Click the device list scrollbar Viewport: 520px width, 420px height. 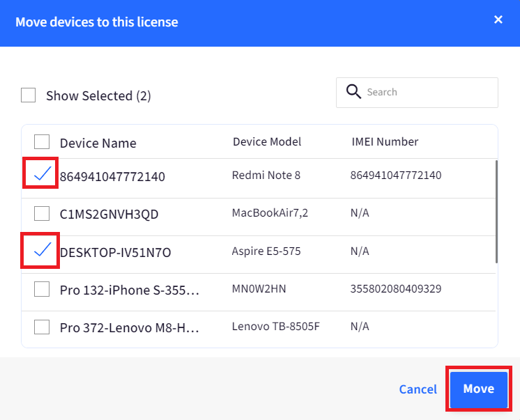click(496, 212)
